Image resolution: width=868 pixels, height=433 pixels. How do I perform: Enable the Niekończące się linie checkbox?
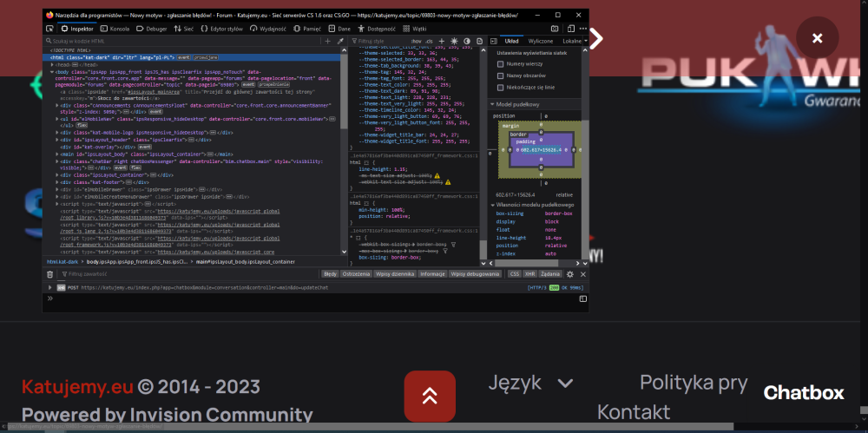click(501, 88)
